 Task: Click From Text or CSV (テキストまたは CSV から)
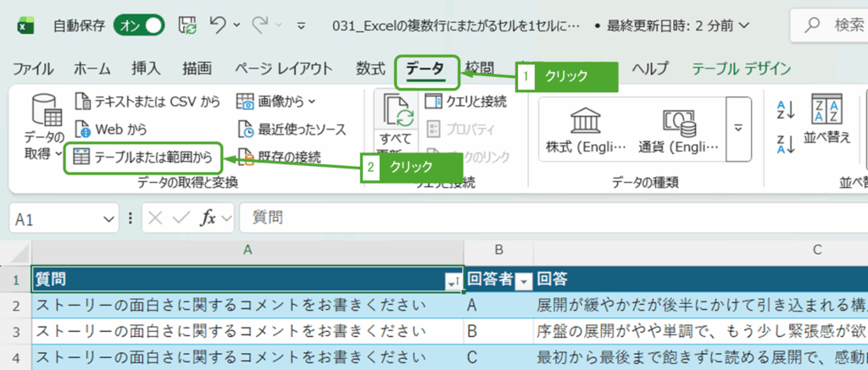pyautogui.click(x=147, y=102)
